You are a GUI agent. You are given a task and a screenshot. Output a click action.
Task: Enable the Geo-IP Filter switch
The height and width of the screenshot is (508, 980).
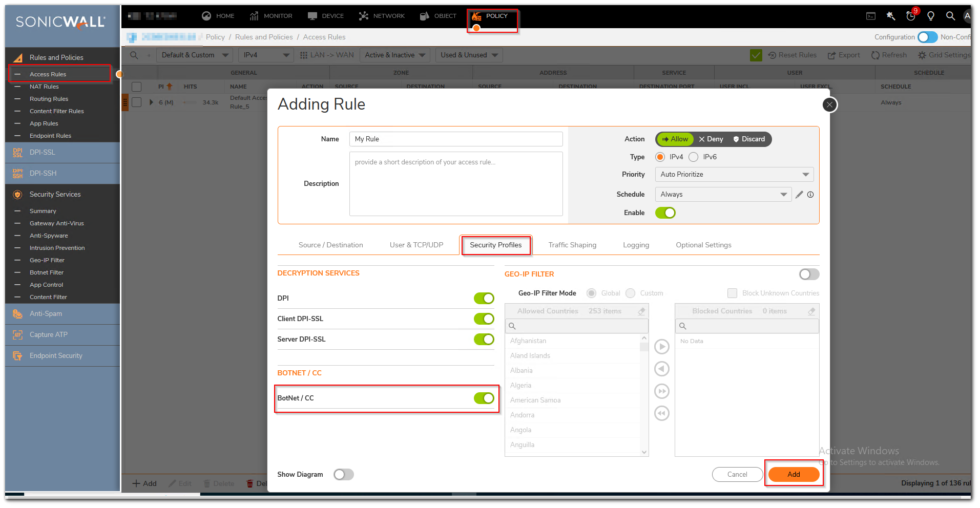(809, 274)
